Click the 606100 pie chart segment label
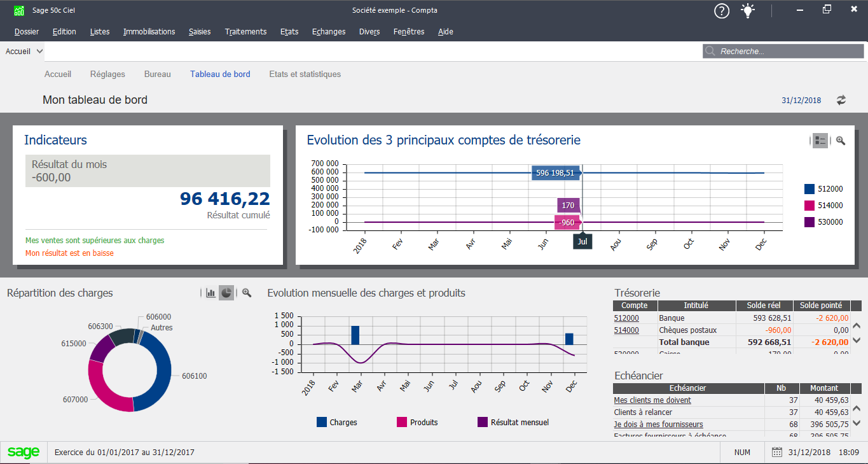Viewport: 868px width, 464px height. (x=195, y=376)
